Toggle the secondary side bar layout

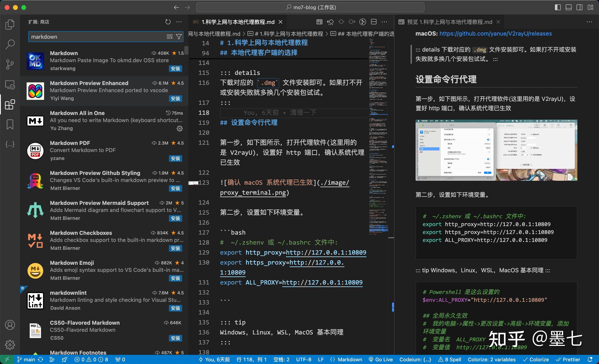point(579,7)
